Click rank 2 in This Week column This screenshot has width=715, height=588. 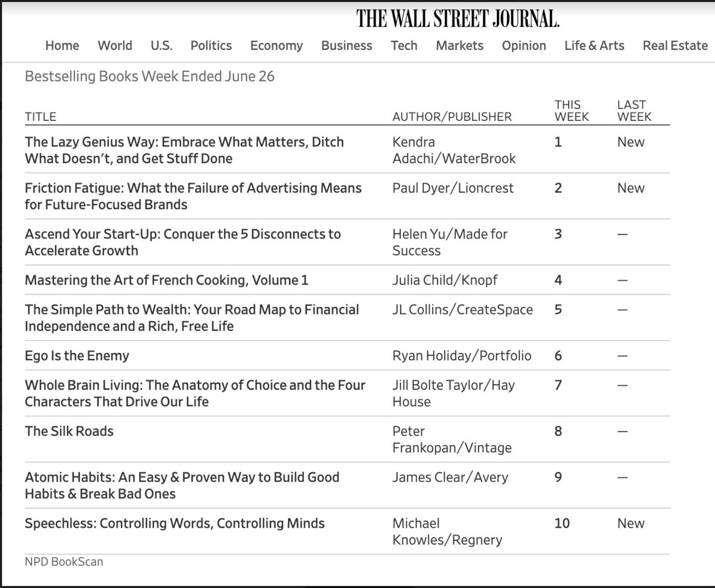(558, 188)
